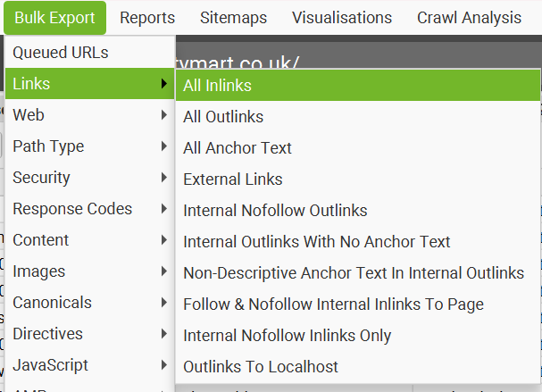Expand the Images submenu

(x=89, y=271)
